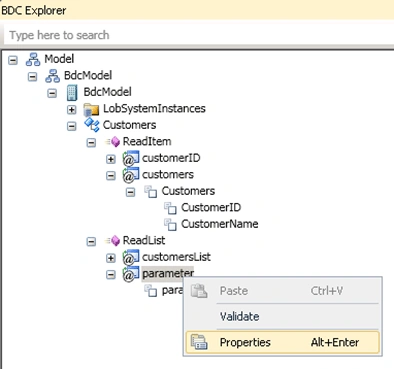
Task: Click the lowercase customers parameter icon
Action: click(x=131, y=175)
